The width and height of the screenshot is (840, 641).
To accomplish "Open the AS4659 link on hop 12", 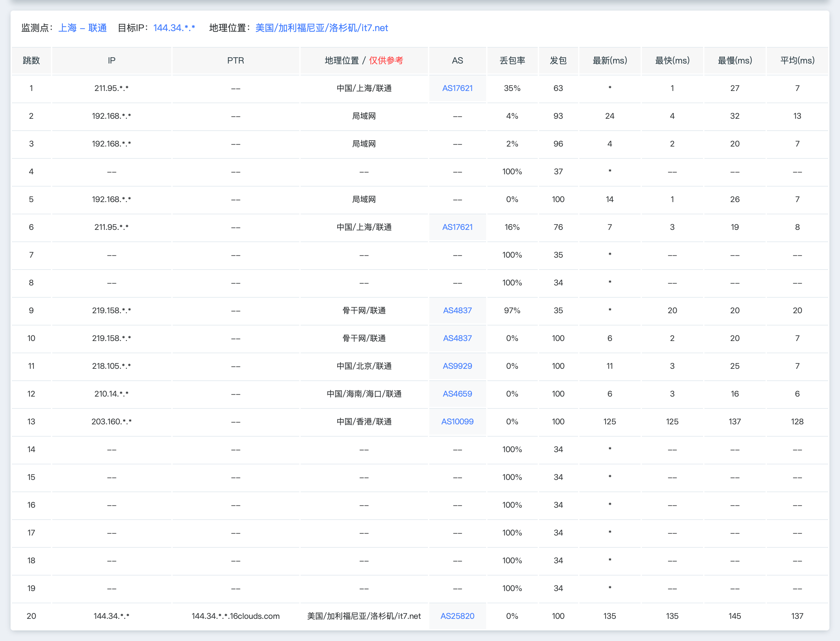I will [x=457, y=394].
